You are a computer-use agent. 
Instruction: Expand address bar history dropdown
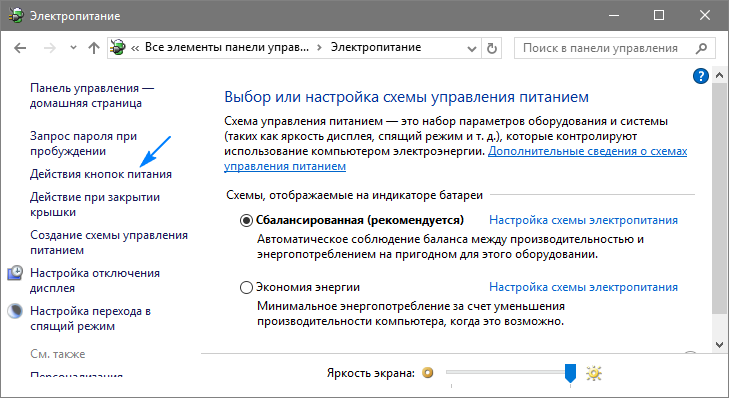[x=471, y=48]
